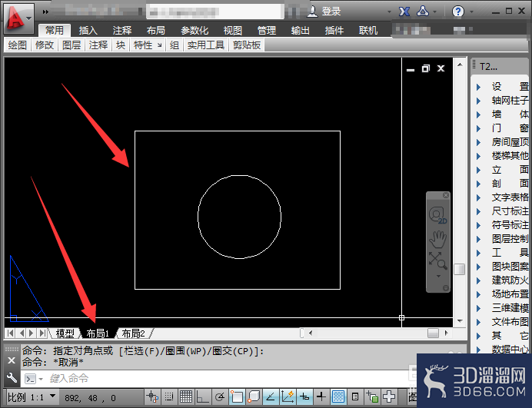This screenshot has height=408, width=532.
Task: Expand the 尺寸标注 tree item
Action: [x=478, y=211]
